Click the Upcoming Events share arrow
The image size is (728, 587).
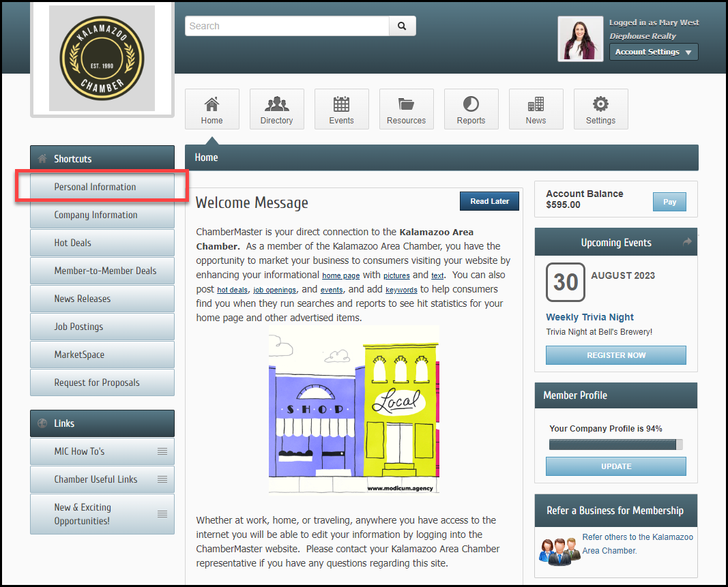(x=687, y=242)
